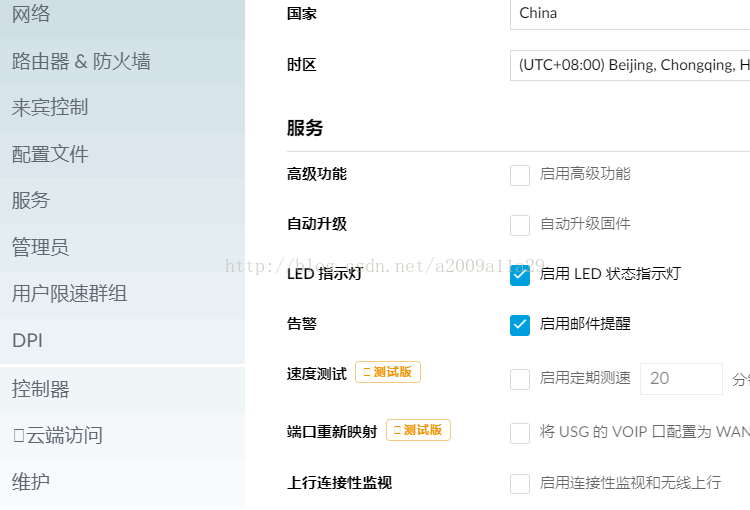Viewport: 750px width, 510px height.
Task: Select 服务 in the sidebar
Action: click(x=31, y=200)
